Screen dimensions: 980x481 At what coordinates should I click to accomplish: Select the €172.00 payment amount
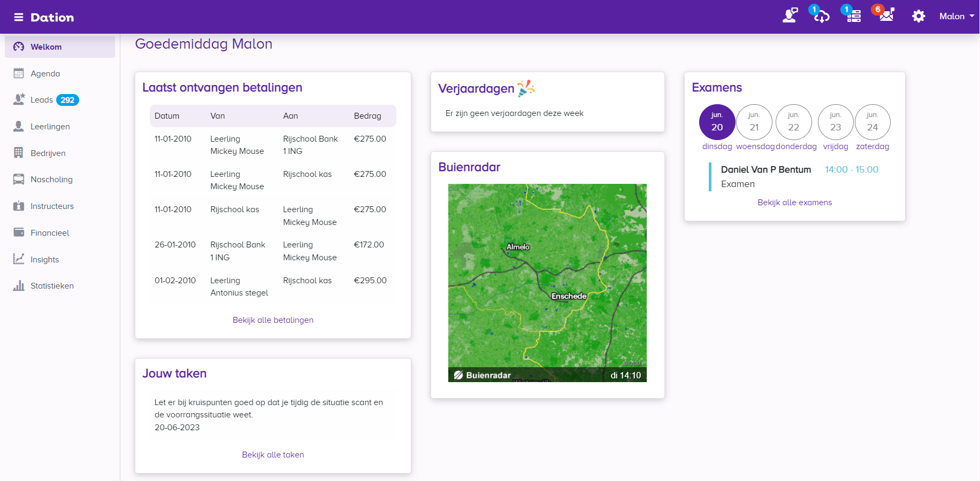pyautogui.click(x=369, y=245)
